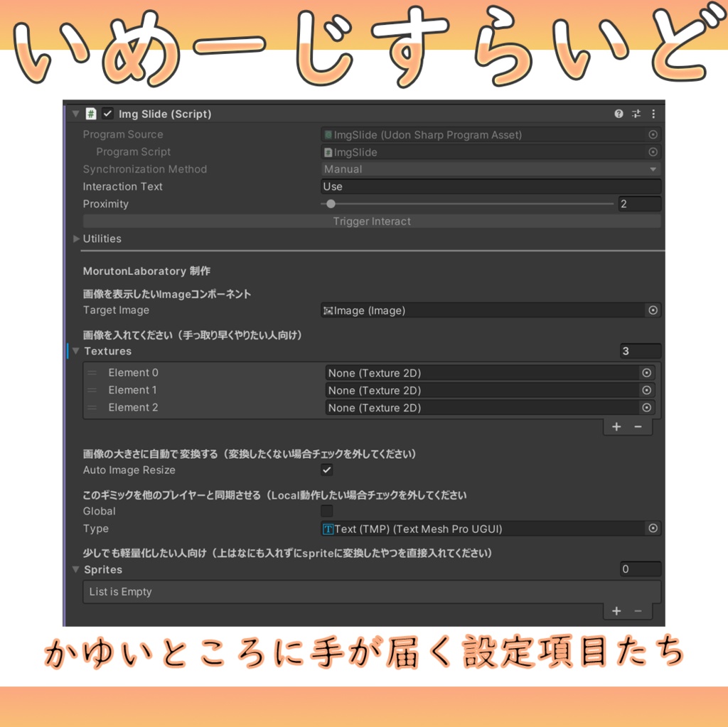
Task: Collapse the Sprites list
Action: (75, 569)
